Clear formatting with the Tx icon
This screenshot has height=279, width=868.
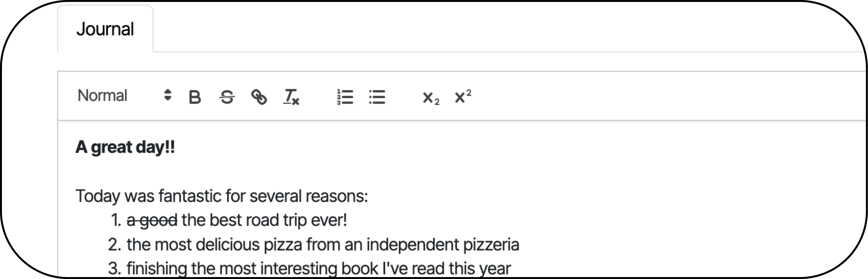[x=291, y=97]
